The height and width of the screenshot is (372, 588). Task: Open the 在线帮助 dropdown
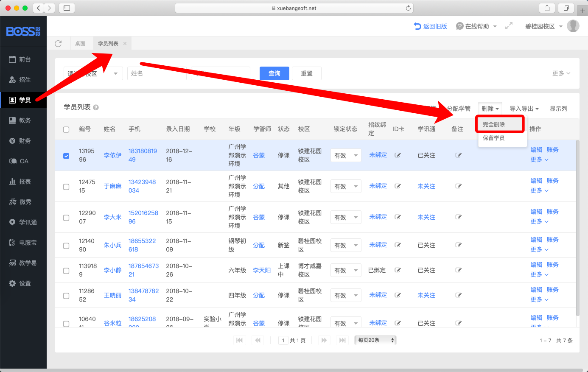[476, 26]
